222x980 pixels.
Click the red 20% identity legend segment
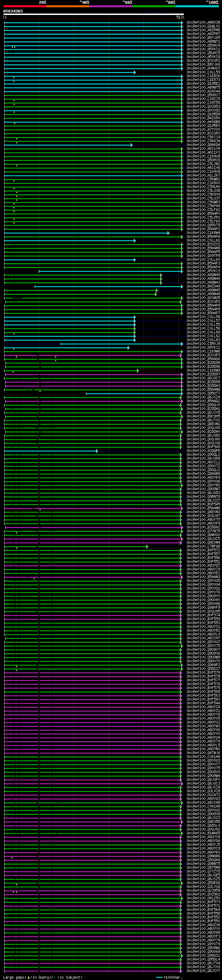25,6
